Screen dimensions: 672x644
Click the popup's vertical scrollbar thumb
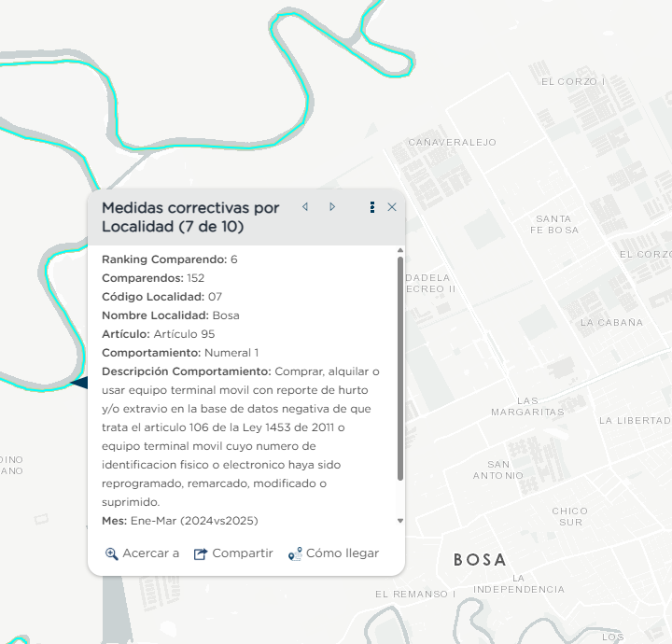click(400, 369)
